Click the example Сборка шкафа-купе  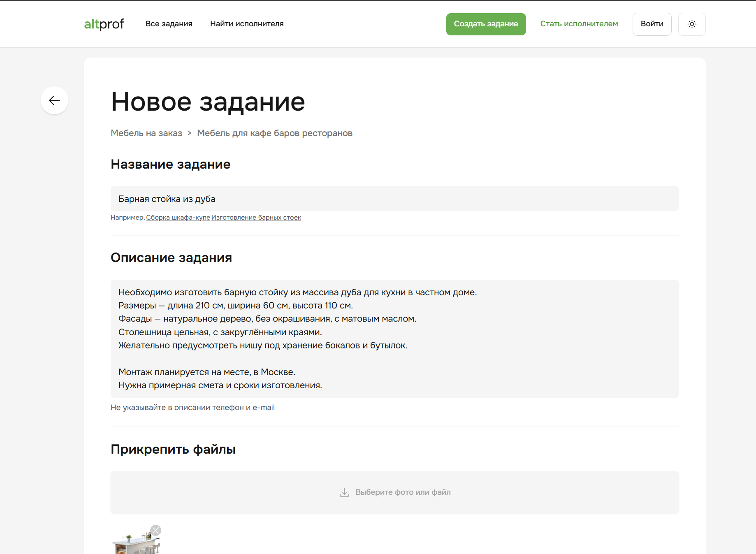[178, 217]
